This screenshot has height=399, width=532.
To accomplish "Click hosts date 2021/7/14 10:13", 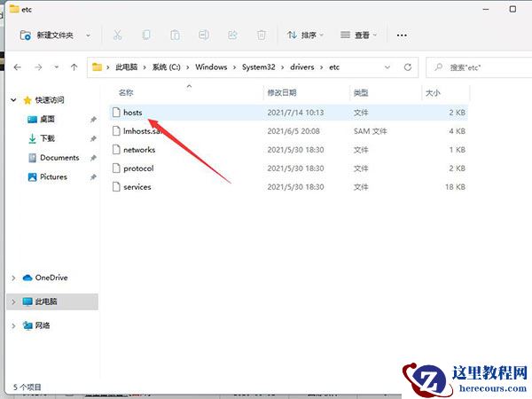I will pos(295,113).
